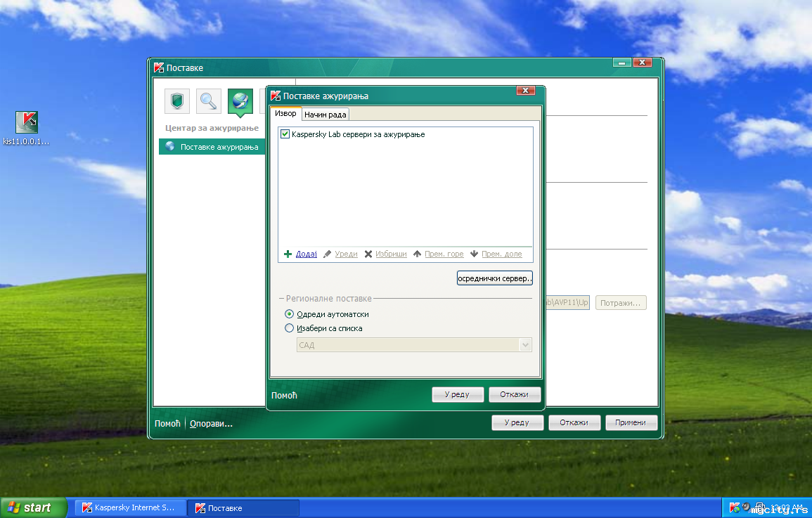Open the proxy server settings button
Screen dimensions: 812x518
click(494, 278)
